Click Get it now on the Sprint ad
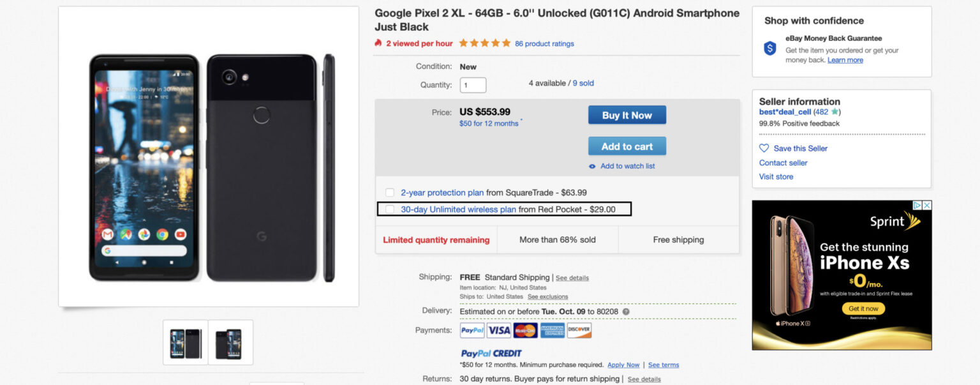The image size is (980, 385). (863, 308)
